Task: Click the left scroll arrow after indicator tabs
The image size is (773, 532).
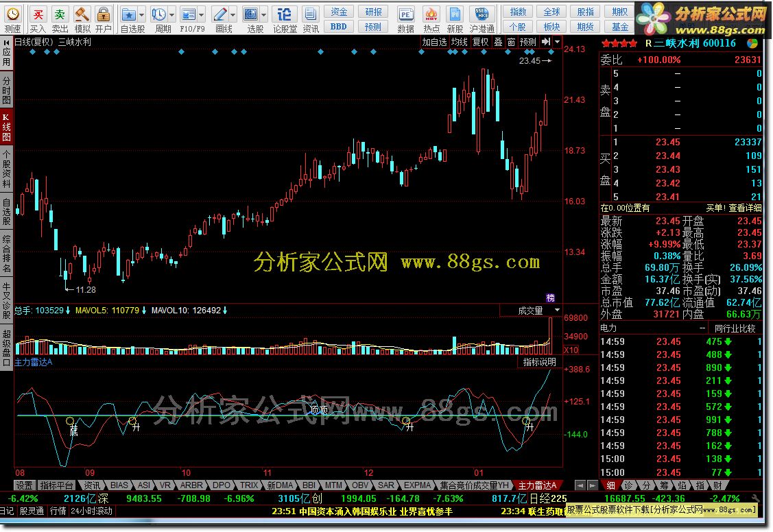Action: pos(581,485)
